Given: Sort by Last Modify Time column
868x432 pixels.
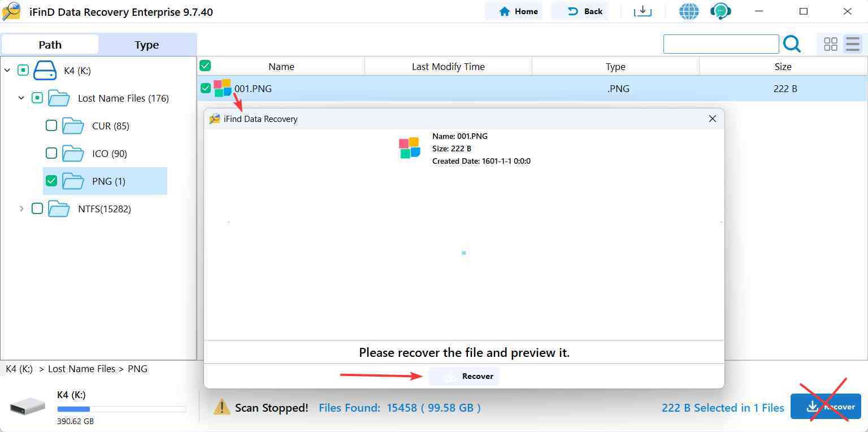Looking at the screenshot, I should [448, 67].
